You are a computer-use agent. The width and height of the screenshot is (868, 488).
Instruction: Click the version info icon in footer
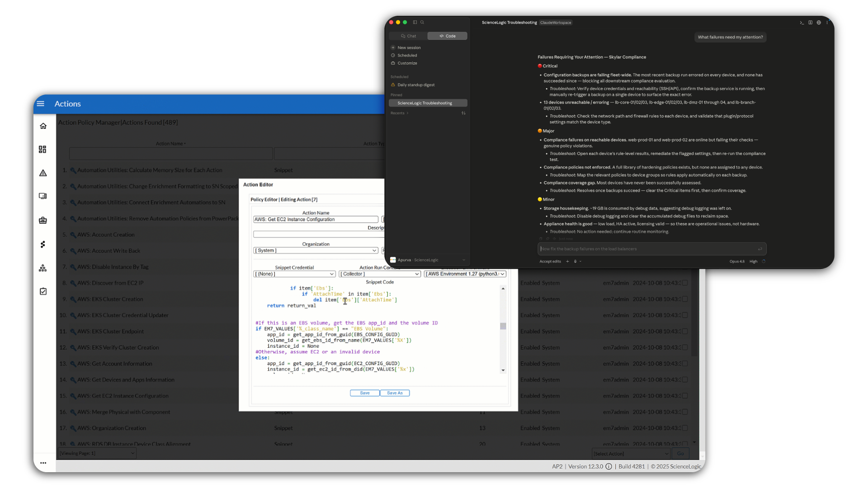pos(609,467)
